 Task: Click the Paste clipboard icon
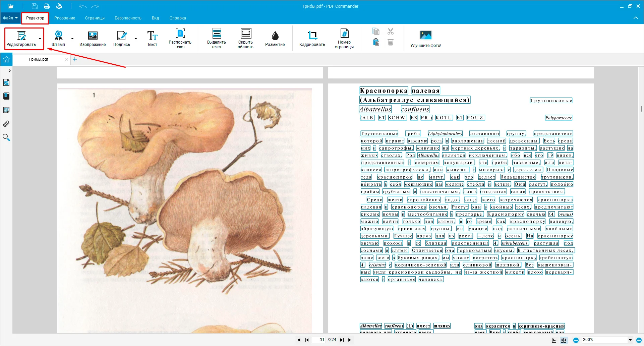(x=376, y=42)
